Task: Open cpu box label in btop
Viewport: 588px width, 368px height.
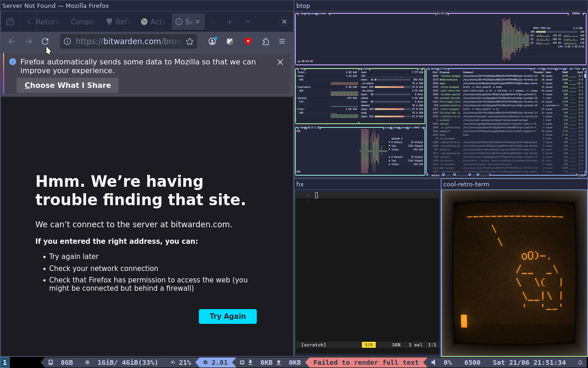Action: (302, 13)
